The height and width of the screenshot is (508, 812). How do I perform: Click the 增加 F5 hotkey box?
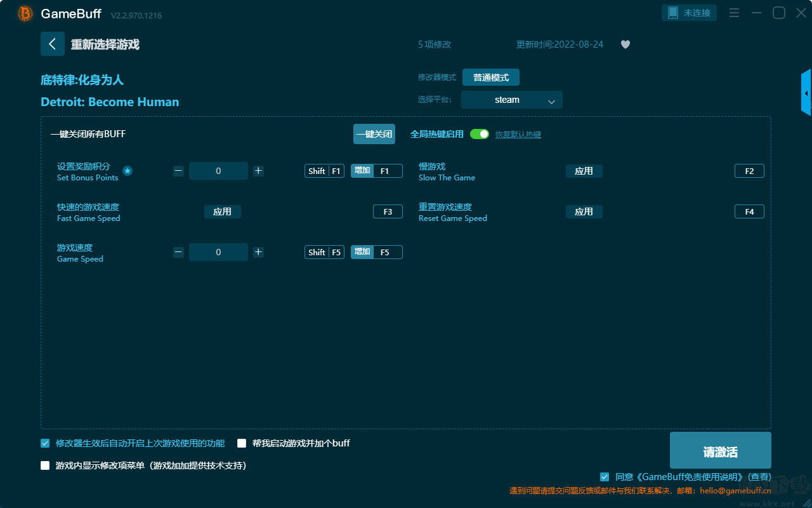click(x=377, y=252)
